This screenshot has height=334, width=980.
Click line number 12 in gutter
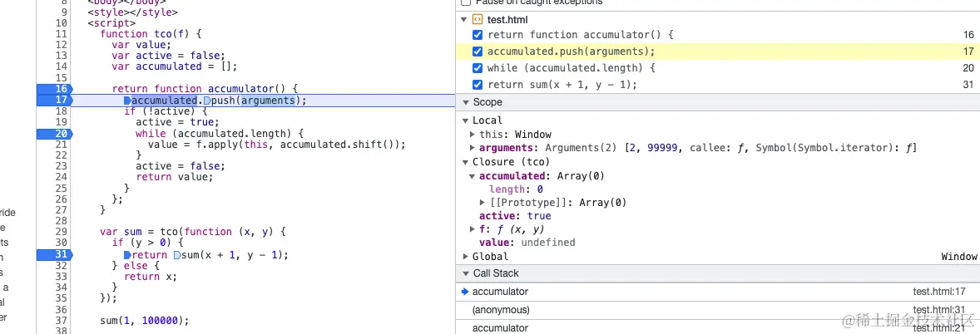point(61,45)
